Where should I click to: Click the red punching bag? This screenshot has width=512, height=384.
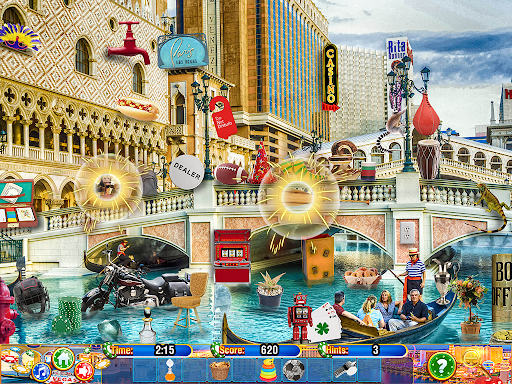pyautogui.click(x=426, y=115)
